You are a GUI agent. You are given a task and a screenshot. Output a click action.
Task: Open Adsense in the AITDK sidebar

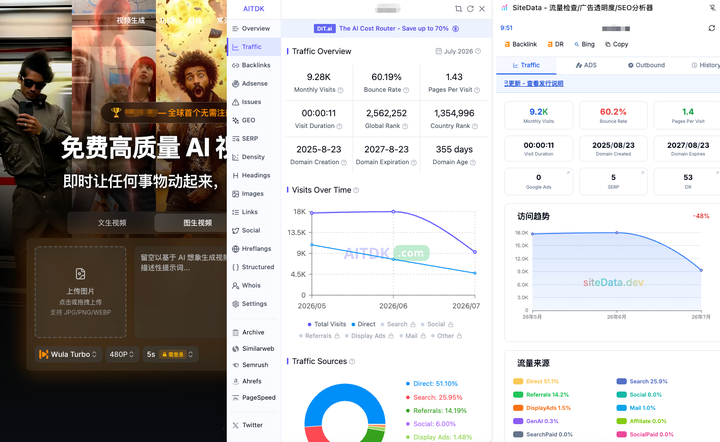pos(251,84)
